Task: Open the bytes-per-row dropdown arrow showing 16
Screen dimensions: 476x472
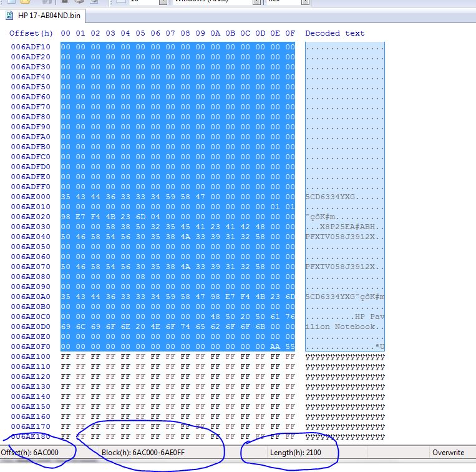Action: click(163, 2)
